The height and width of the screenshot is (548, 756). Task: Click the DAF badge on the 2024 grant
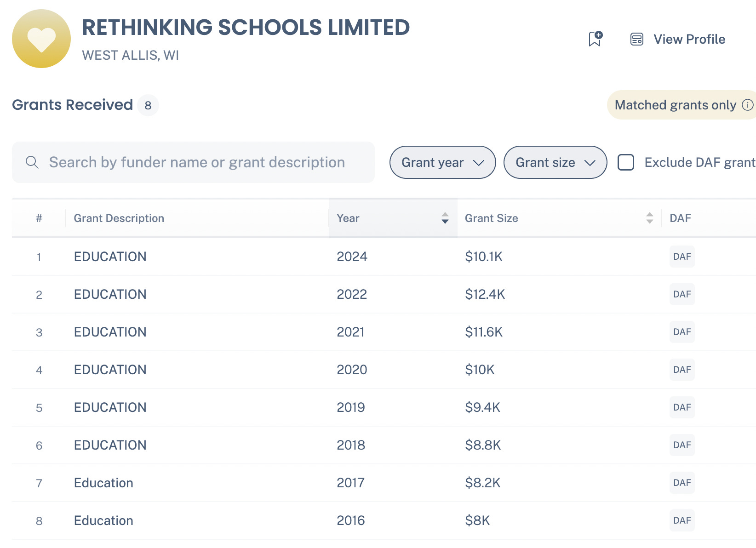(x=682, y=257)
